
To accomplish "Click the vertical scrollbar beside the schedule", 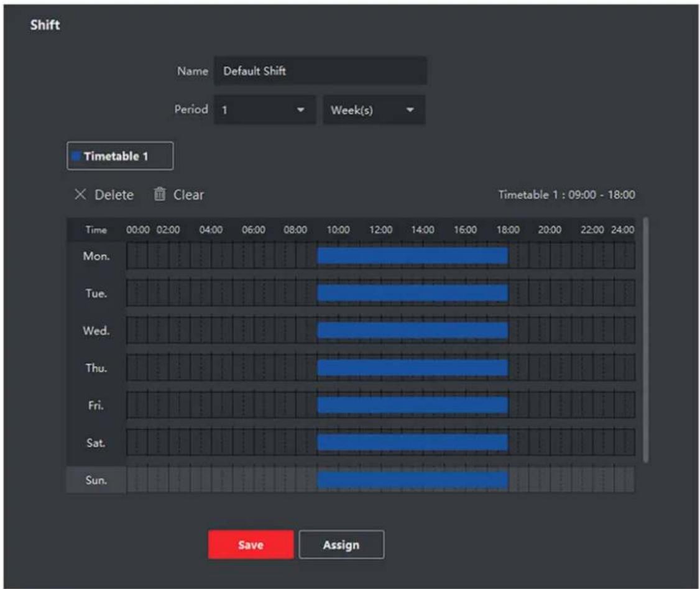I will coord(645,340).
